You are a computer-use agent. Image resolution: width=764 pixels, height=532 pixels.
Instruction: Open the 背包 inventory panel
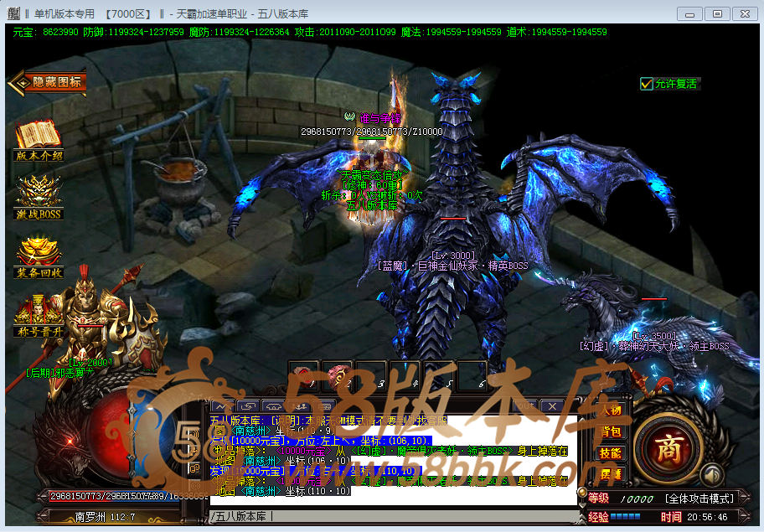pos(611,431)
